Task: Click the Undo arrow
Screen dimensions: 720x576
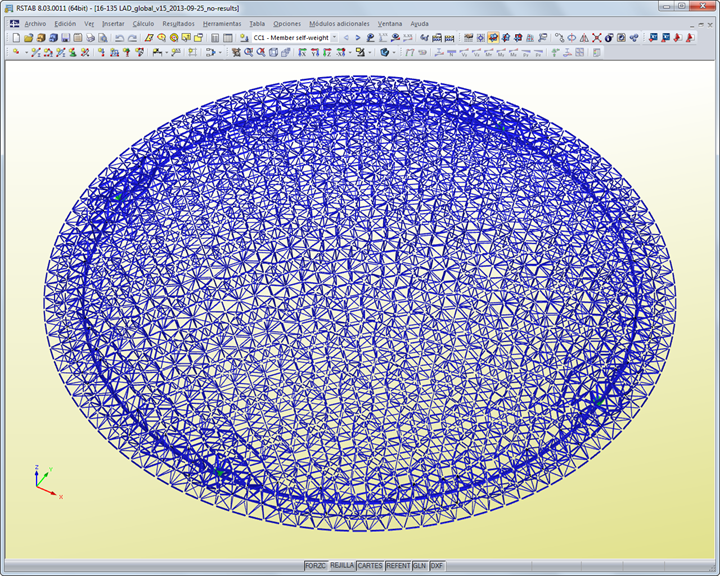Action: pyautogui.click(x=119, y=38)
